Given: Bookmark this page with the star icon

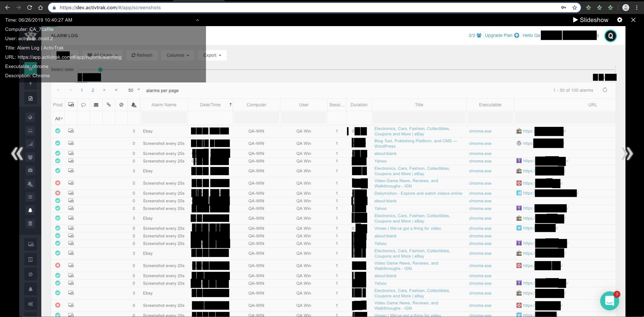Looking at the screenshot, I should pyautogui.click(x=574, y=8).
